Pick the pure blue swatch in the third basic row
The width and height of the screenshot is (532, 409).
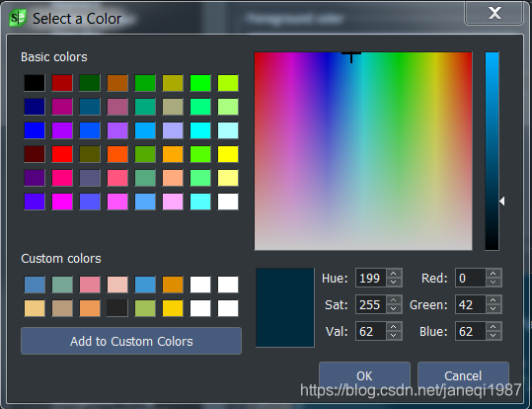coord(35,130)
